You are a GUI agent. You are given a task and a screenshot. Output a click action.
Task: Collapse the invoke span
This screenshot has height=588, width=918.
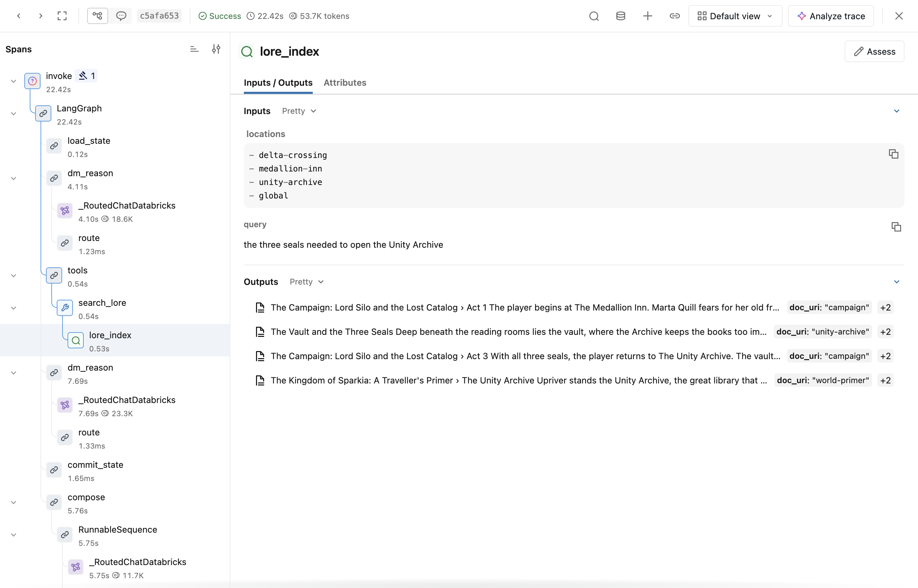[14, 81]
